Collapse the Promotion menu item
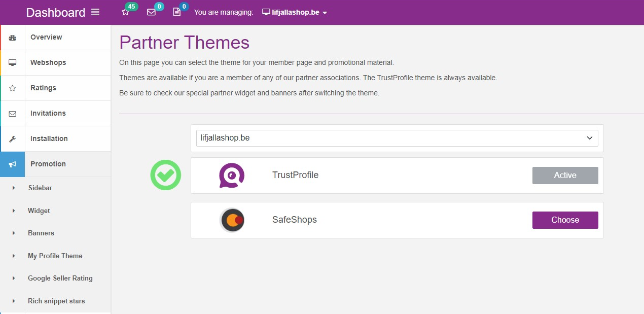This screenshot has width=644, height=314. (56, 164)
